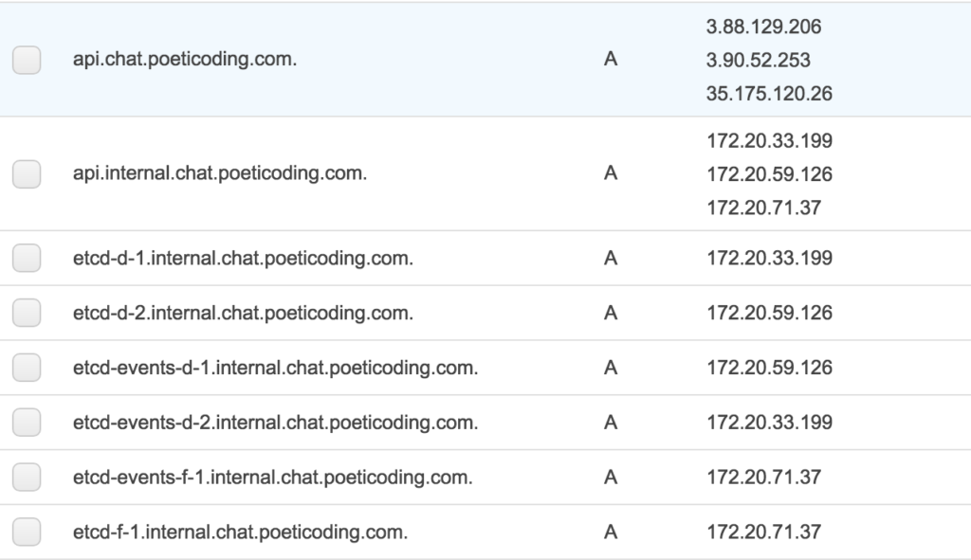Open etcd-f-1.internal.chat.poeticoding.com. record
The width and height of the screenshot is (971, 560).
(x=240, y=532)
